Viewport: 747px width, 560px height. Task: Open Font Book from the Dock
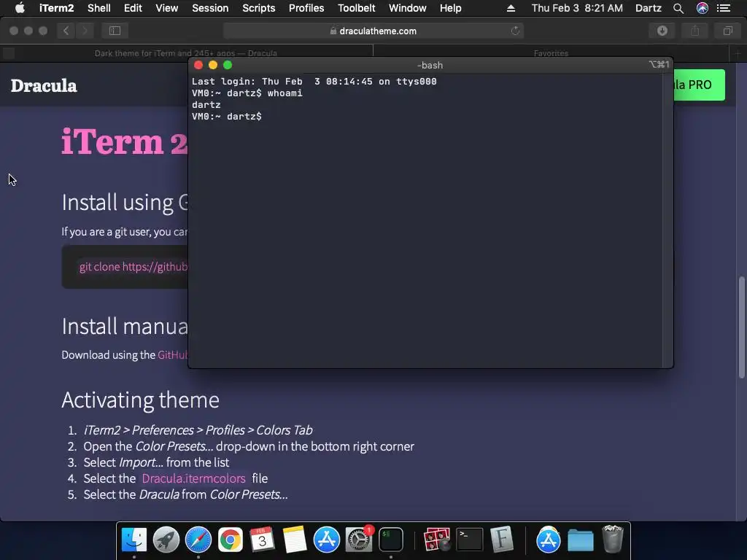pyautogui.click(x=502, y=540)
